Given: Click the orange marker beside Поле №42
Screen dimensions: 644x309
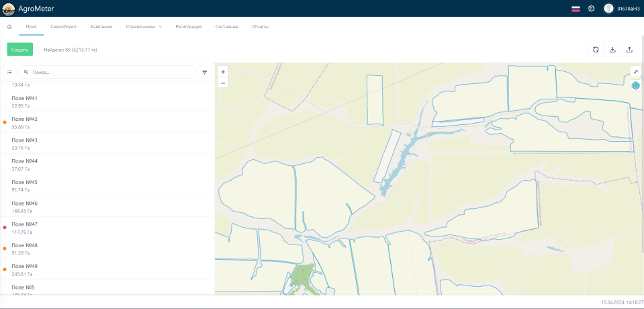Looking at the screenshot, I should 5,122.
